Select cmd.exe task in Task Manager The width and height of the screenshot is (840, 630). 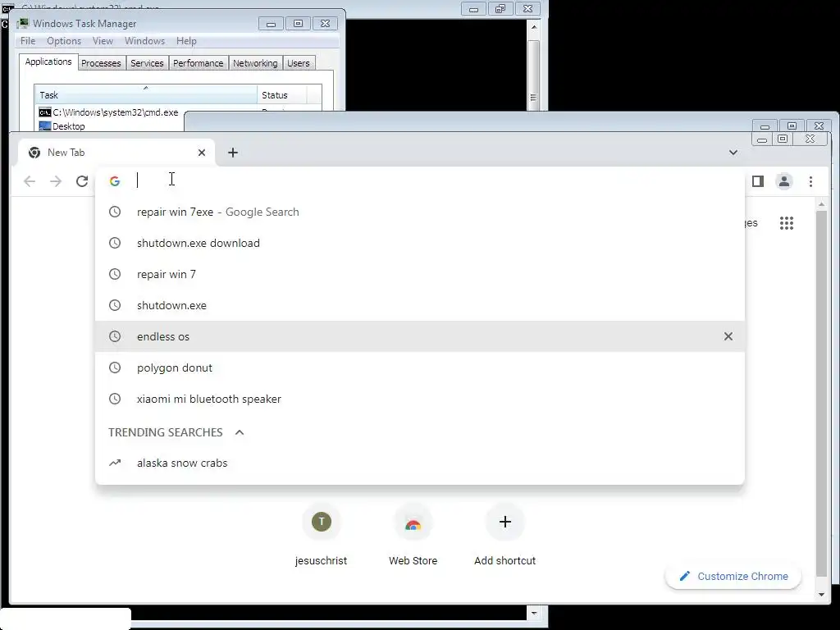coord(109,112)
